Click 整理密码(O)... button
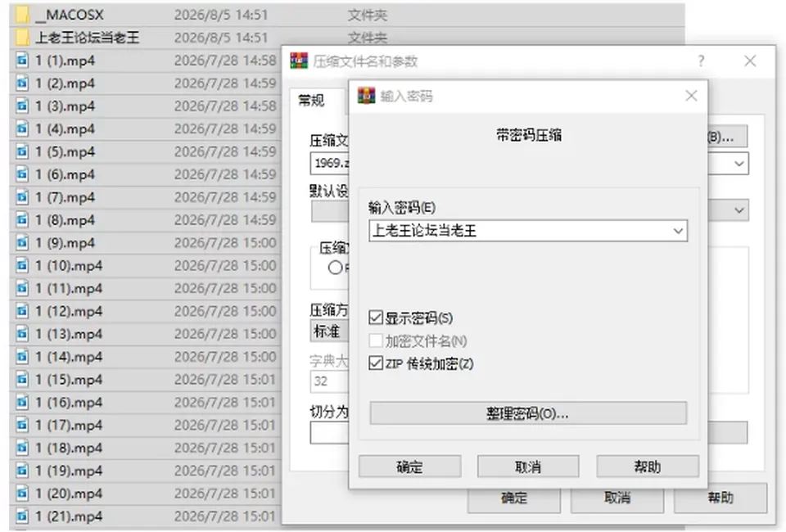This screenshot has width=786, height=532. coord(528,413)
